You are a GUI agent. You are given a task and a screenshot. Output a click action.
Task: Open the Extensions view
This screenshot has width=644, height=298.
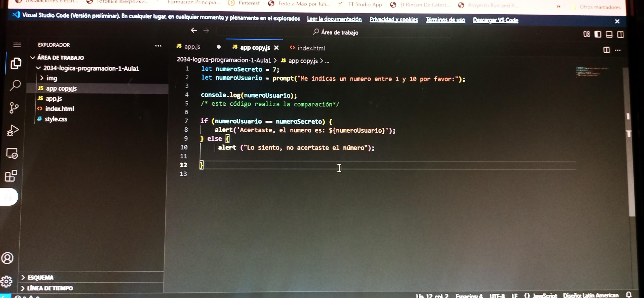click(11, 176)
